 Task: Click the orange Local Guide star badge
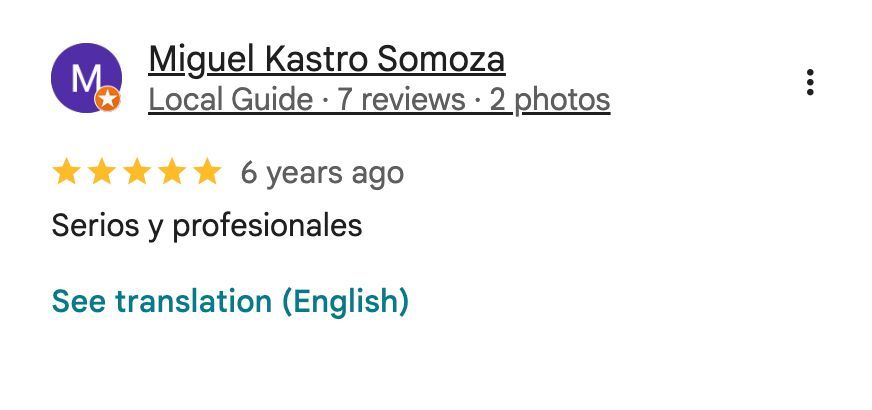coord(107,99)
